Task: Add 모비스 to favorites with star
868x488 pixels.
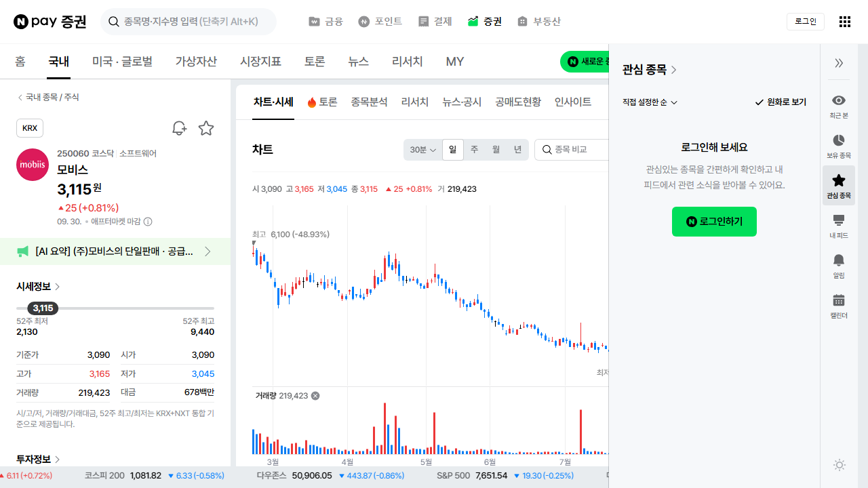Action: pos(206,128)
